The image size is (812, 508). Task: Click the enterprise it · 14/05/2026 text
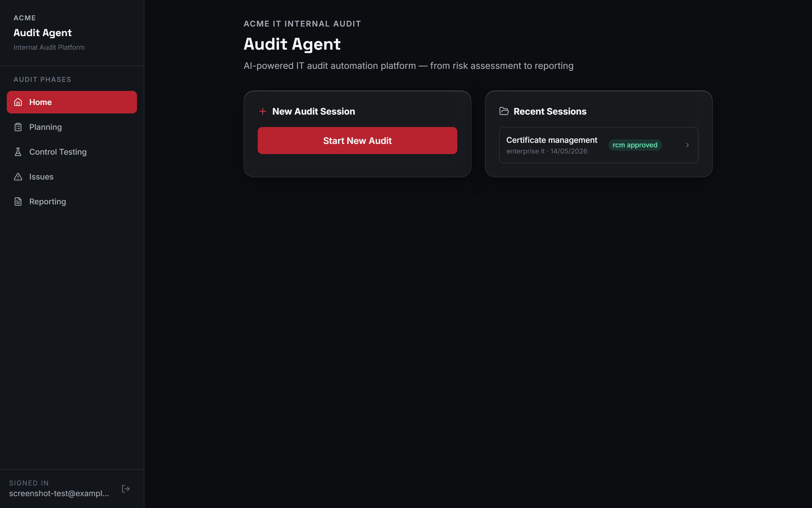pyautogui.click(x=547, y=151)
